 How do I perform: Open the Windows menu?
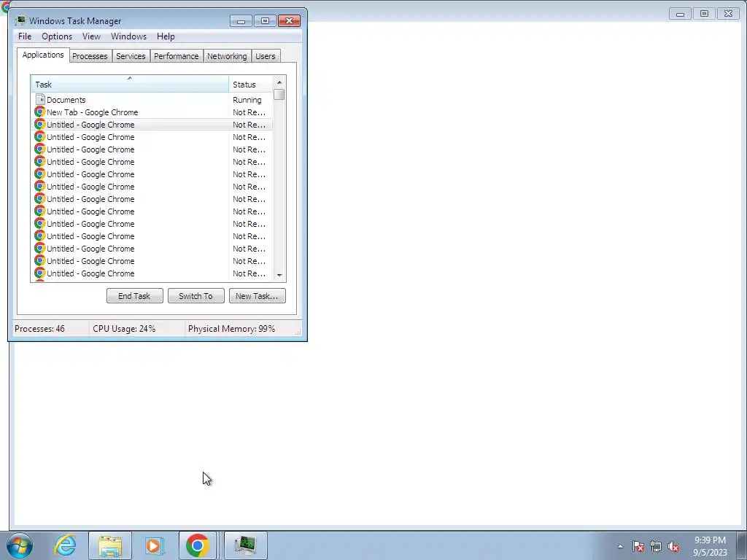click(128, 36)
